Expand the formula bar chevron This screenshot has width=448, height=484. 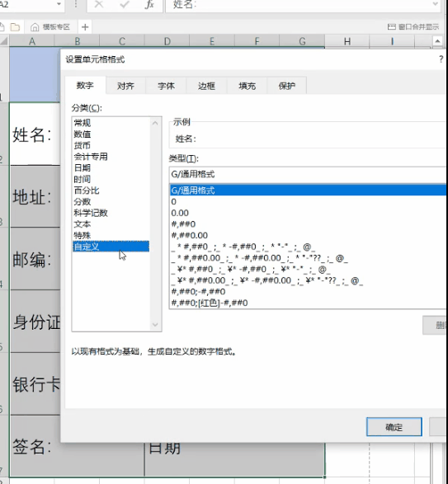pos(436,4)
